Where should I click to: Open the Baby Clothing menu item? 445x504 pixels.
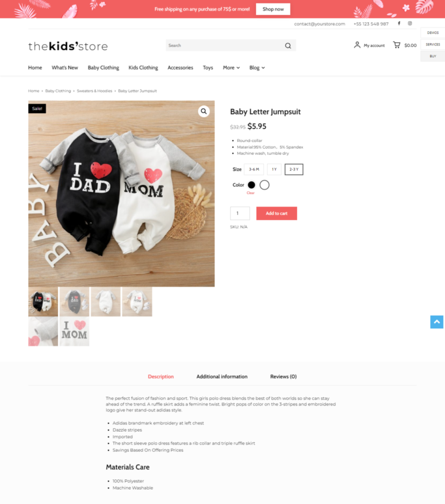103,68
